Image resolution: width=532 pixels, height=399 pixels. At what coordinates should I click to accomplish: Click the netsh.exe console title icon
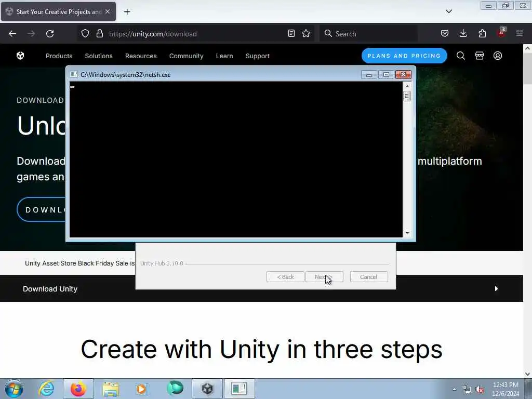(74, 74)
